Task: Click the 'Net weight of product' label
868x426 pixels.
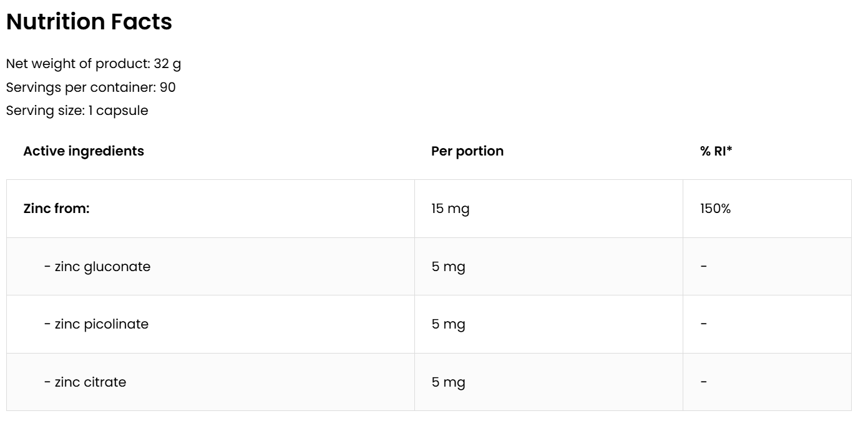Action: tap(77, 64)
